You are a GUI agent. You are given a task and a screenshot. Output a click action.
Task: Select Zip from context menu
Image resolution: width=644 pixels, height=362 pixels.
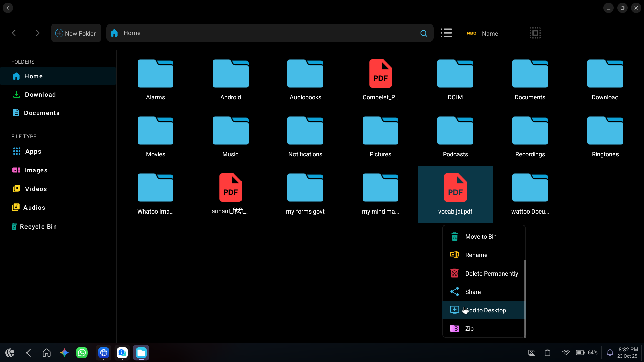[x=469, y=329]
